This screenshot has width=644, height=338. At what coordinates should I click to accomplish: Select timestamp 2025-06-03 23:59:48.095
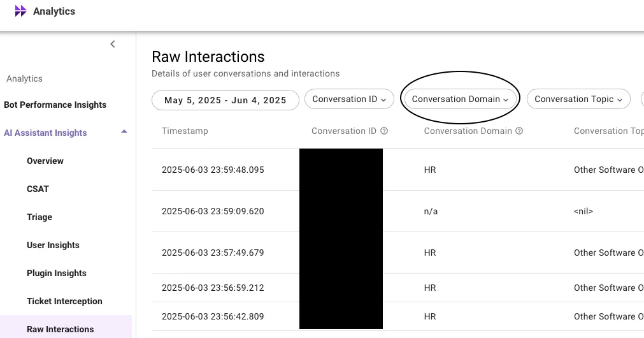pyautogui.click(x=213, y=170)
